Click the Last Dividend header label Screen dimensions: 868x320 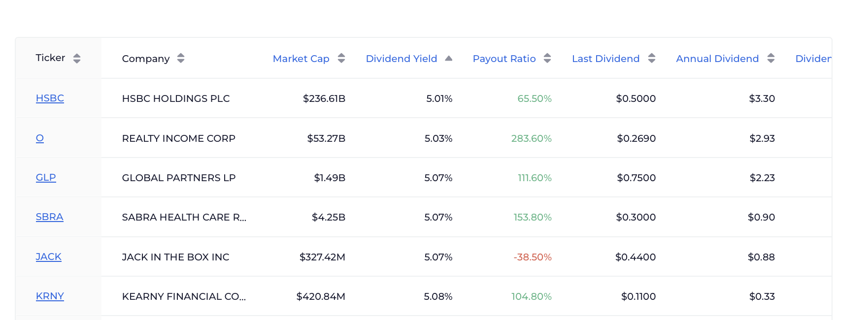(605, 59)
